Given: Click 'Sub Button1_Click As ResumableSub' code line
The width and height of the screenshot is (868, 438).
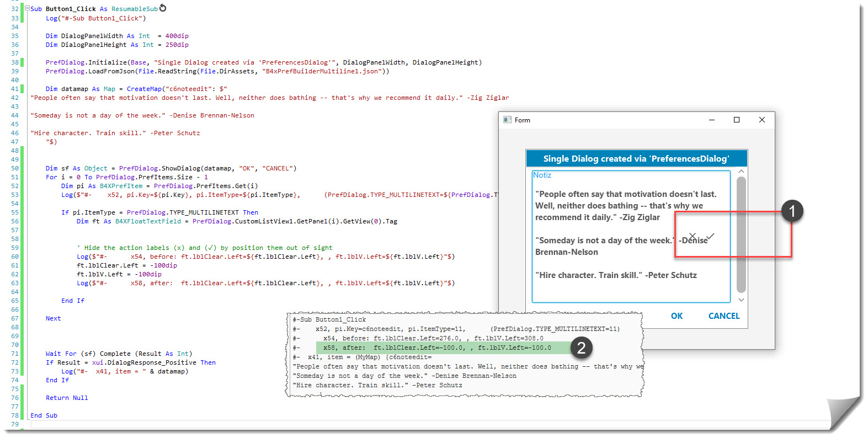Looking at the screenshot, I should click(94, 9).
